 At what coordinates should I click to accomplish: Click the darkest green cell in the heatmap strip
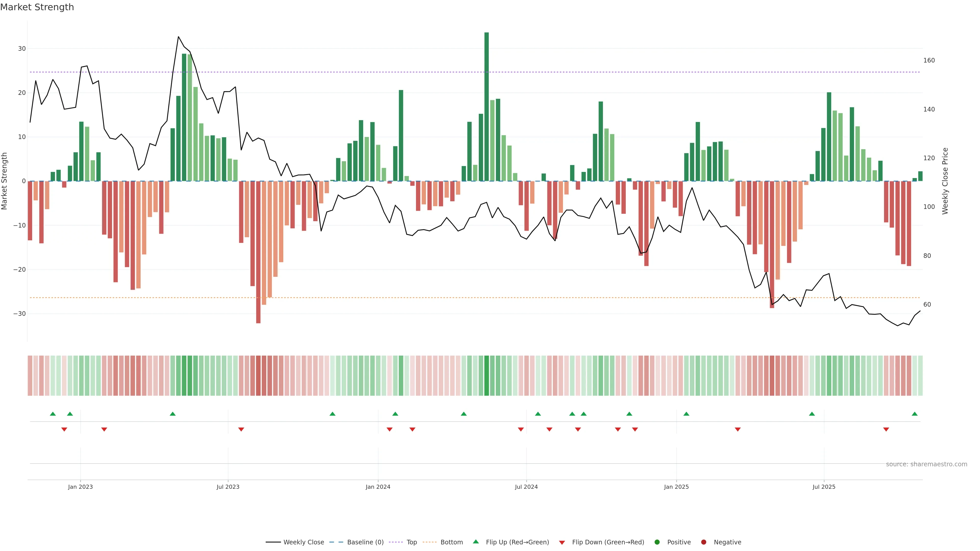pos(487,375)
